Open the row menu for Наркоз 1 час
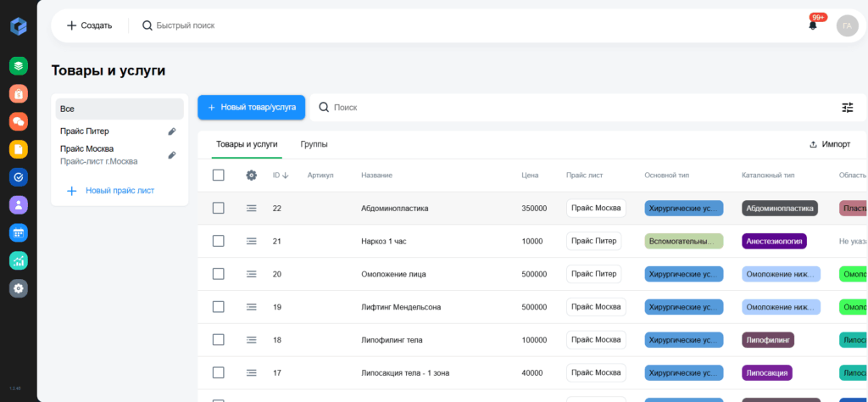This screenshot has width=868, height=402. click(x=251, y=241)
